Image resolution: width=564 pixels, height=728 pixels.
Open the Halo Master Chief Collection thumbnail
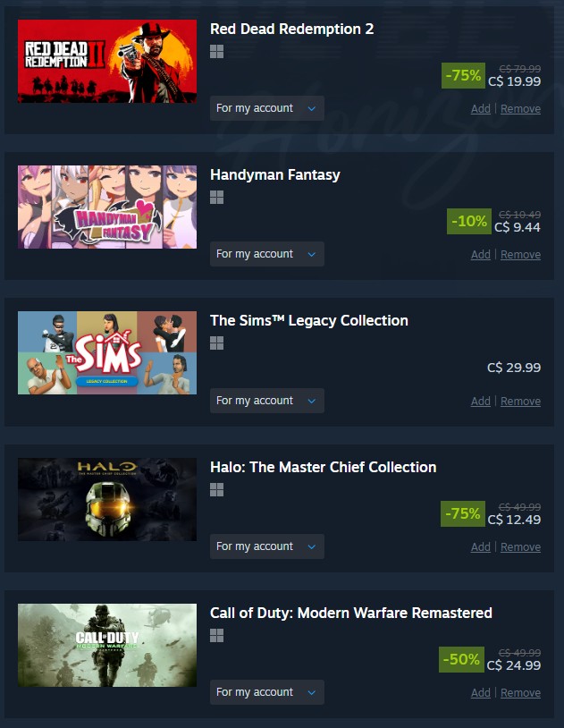tap(107, 500)
